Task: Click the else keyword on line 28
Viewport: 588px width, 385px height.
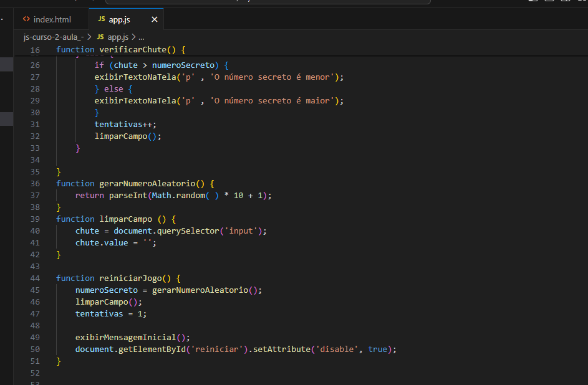Action: [113, 89]
